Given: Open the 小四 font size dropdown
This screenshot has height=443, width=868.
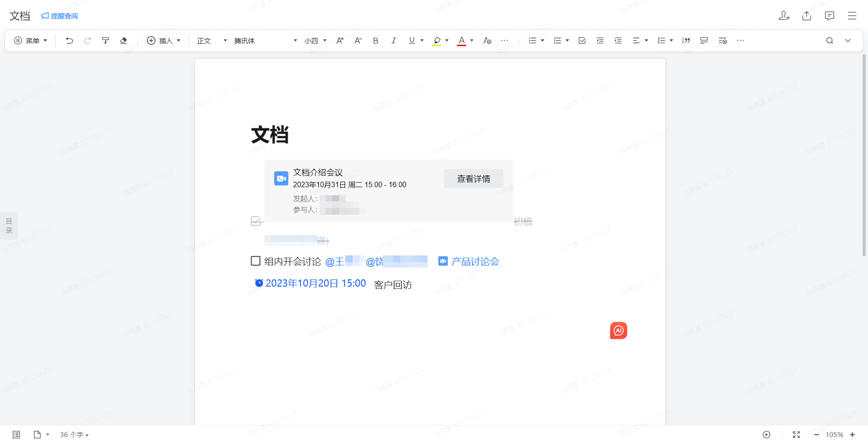Looking at the screenshot, I should tap(316, 41).
